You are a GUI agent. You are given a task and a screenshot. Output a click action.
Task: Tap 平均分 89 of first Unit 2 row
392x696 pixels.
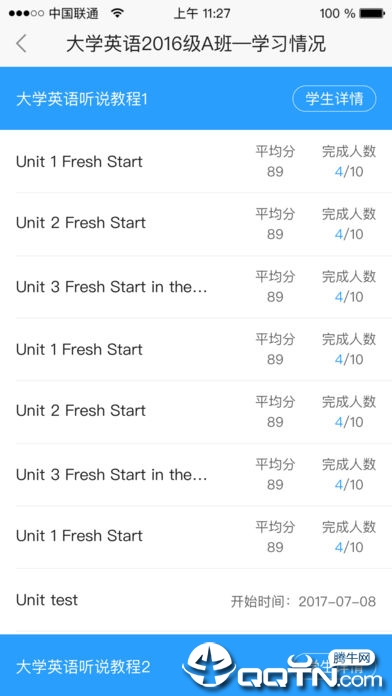275,224
